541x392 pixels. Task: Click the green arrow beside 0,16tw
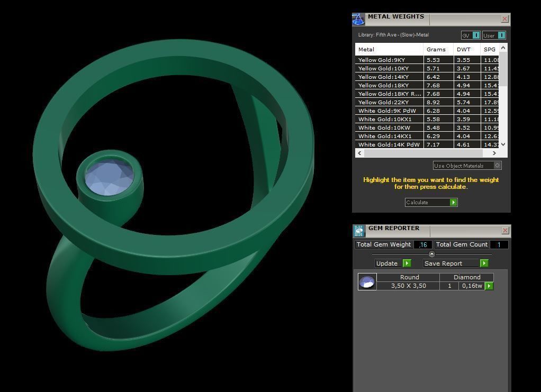pyautogui.click(x=489, y=286)
